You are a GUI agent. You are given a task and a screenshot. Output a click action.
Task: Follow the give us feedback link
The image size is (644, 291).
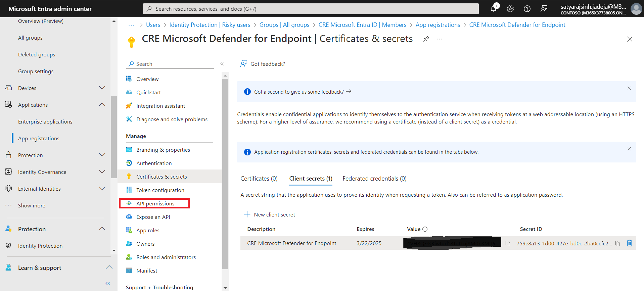click(x=303, y=92)
